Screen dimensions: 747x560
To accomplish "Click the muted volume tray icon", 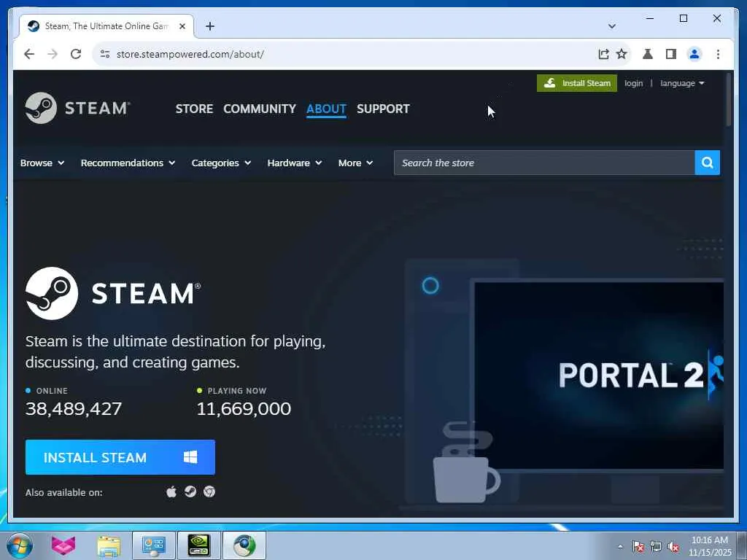I will (673, 547).
